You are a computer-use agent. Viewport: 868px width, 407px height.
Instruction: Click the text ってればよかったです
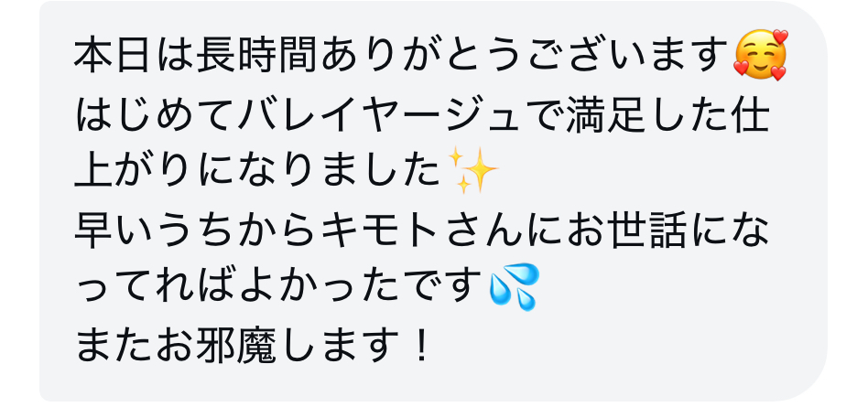pos(280,287)
